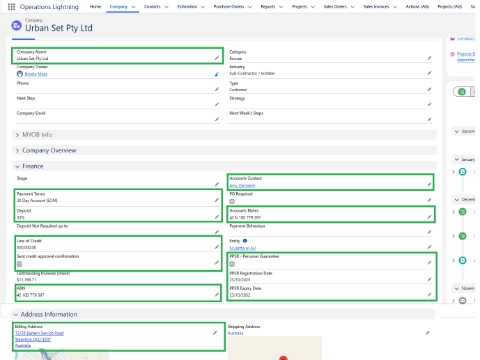Image resolution: width=480 pixels, height=360 pixels.
Task: Click the top activity timeline task icon
Action: 463,172
